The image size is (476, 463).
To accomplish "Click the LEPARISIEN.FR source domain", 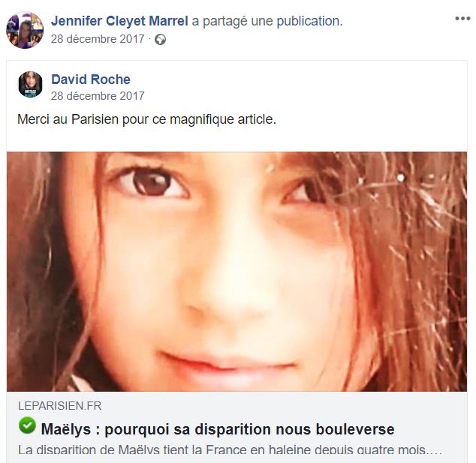I will pos(60,406).
